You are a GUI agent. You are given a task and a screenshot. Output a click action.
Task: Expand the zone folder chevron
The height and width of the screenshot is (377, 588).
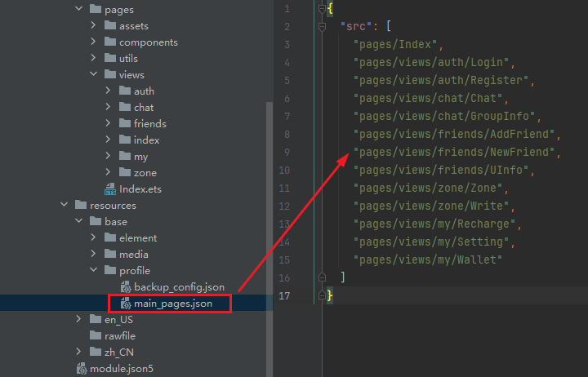coord(108,172)
